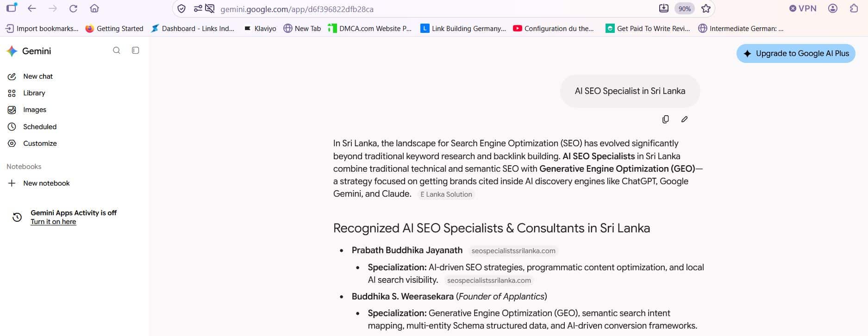Bookmark this page with the star
Viewport: 868px width, 336px height.
coord(706,8)
